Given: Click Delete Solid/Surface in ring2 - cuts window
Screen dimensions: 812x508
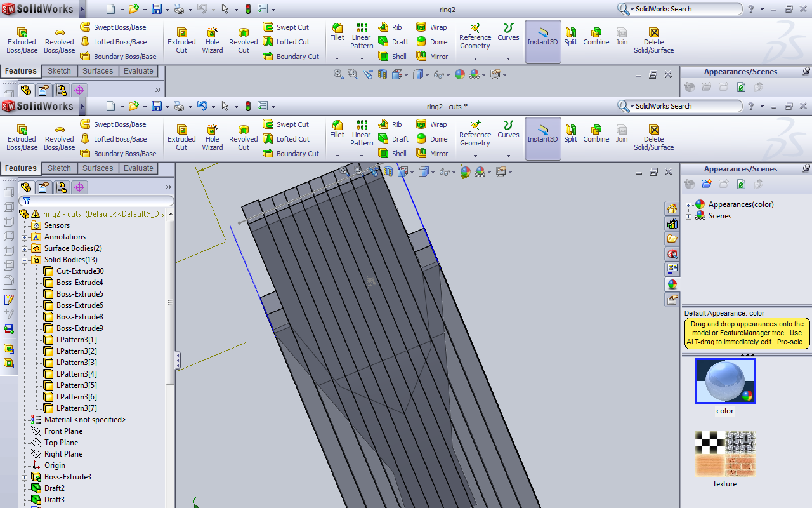Looking at the screenshot, I should click(x=654, y=137).
